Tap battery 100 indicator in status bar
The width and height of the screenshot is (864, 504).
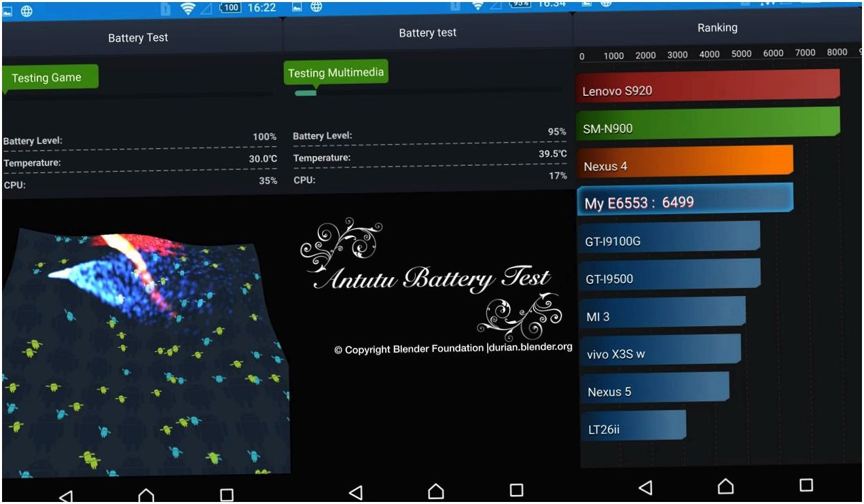point(232,7)
